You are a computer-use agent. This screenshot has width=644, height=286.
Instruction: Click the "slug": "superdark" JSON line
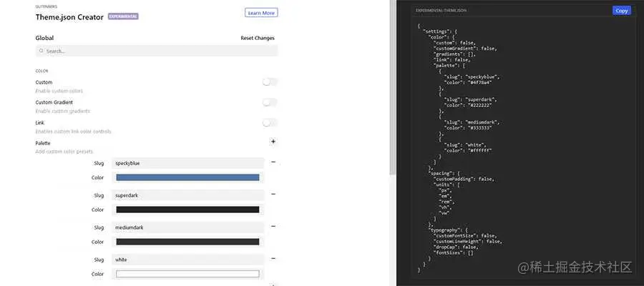pos(471,99)
